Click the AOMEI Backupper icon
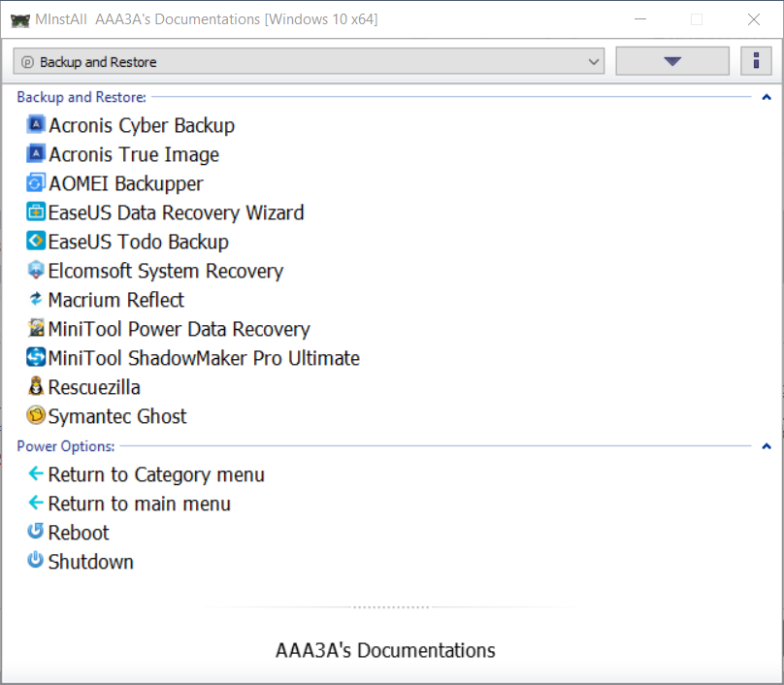Screen dimensions: 784x685 [36, 182]
